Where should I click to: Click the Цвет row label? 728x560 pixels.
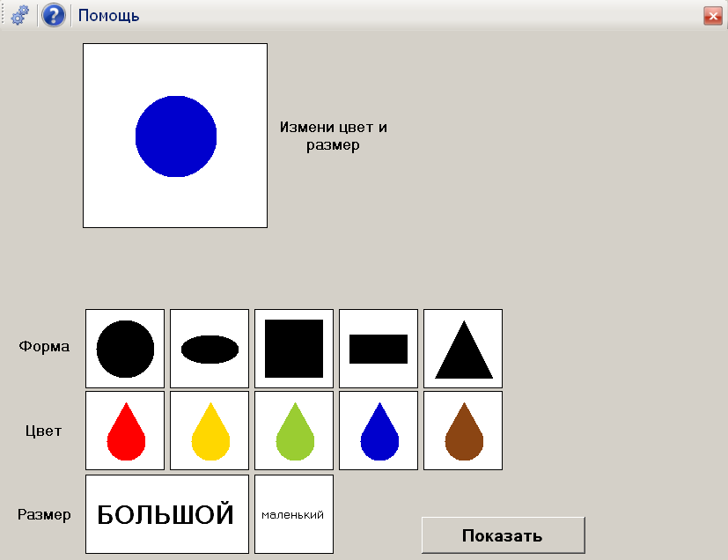(x=41, y=431)
